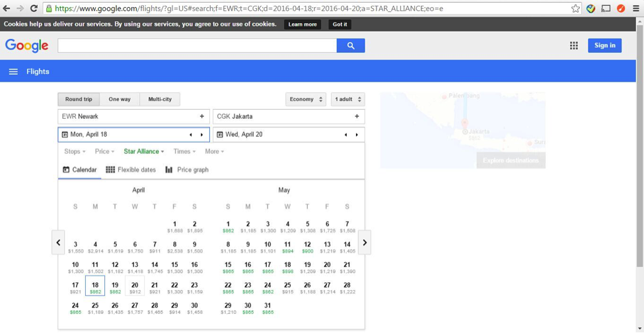Image resolution: width=644 pixels, height=333 pixels.
Task: Select One way option
Action: [120, 99]
